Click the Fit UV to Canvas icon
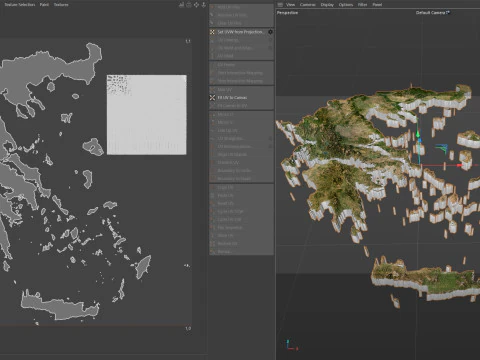480x360 pixels. (212, 98)
